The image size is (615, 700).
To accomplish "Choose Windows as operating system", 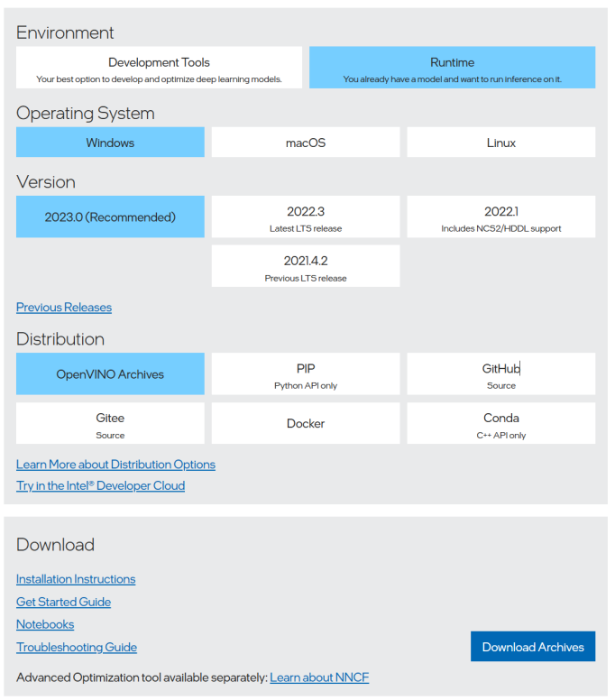I will tap(110, 142).
